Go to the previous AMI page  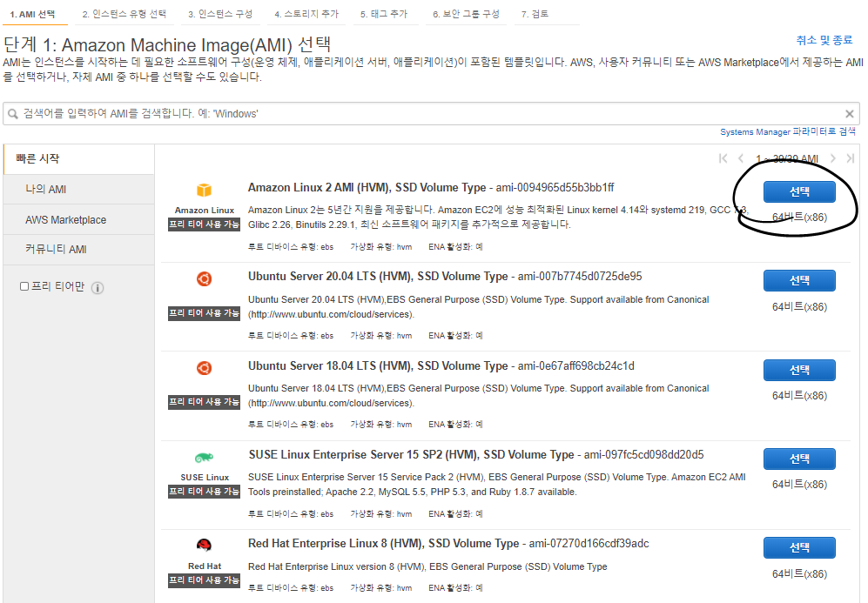[x=741, y=158]
